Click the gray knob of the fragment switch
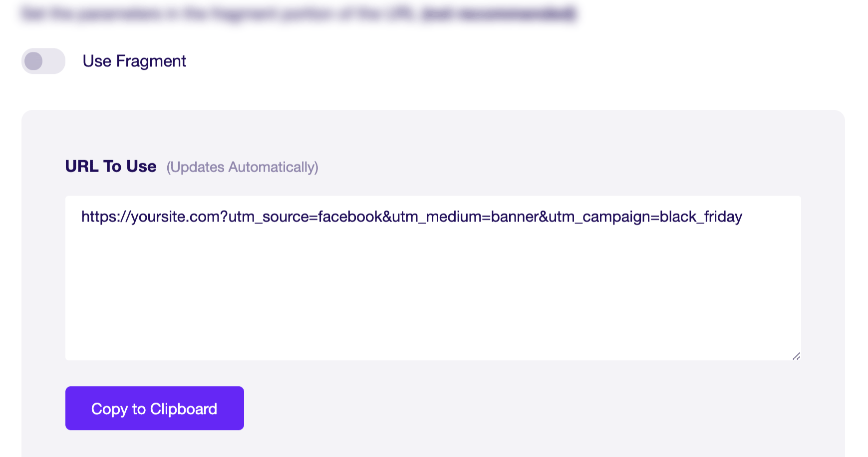Image resolution: width=868 pixels, height=457 pixels. (34, 61)
